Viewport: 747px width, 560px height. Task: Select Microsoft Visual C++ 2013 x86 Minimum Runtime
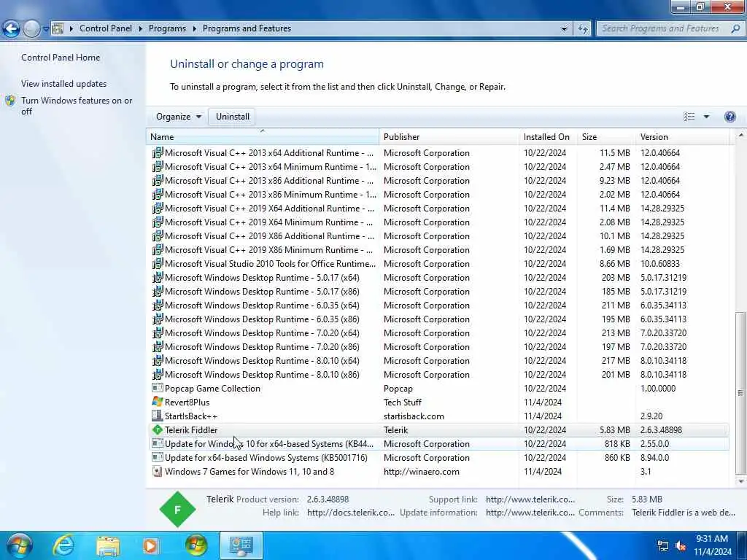pos(438,194)
